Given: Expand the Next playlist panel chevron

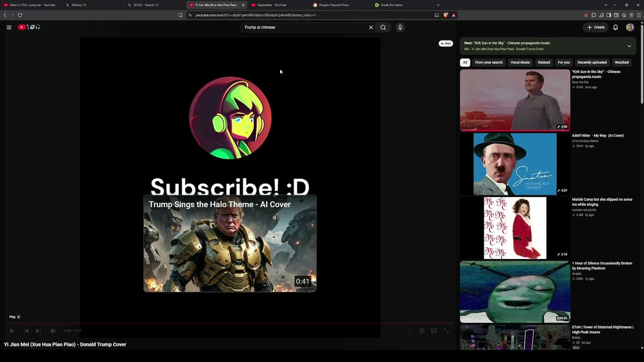Looking at the screenshot, I should coord(629,46).
